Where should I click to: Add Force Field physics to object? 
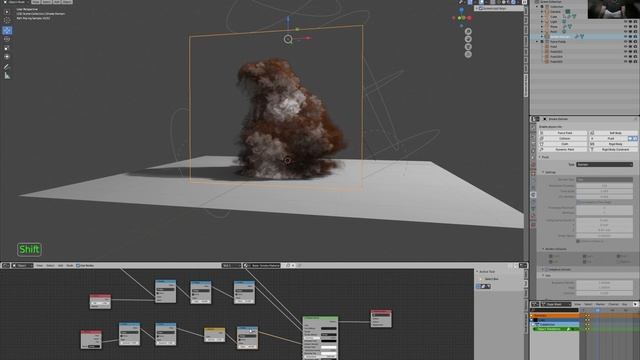click(563, 133)
